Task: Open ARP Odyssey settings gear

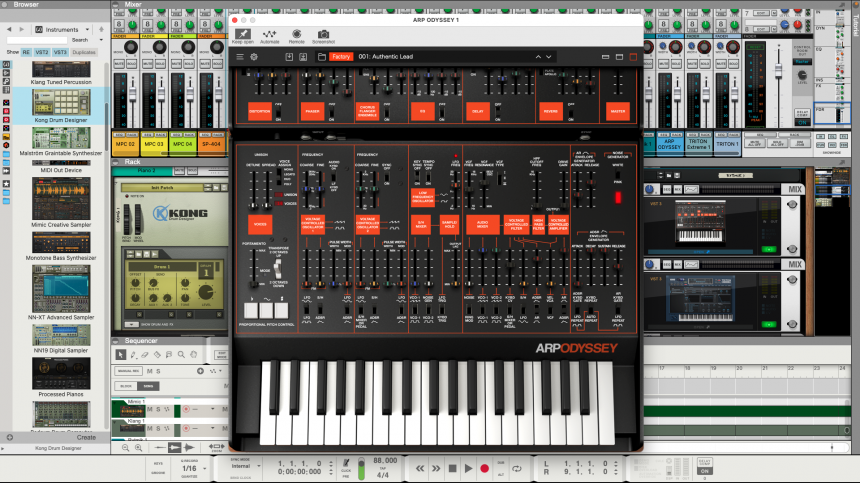Action: 254,56
